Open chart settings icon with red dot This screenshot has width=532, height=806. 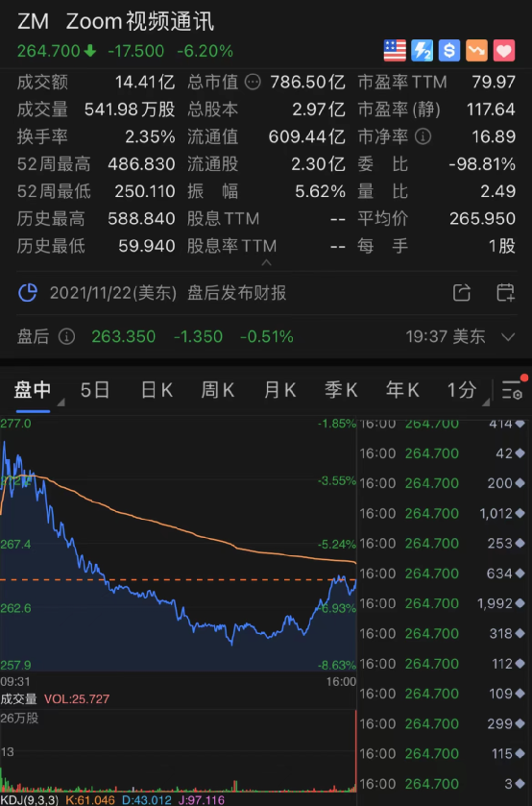point(513,389)
